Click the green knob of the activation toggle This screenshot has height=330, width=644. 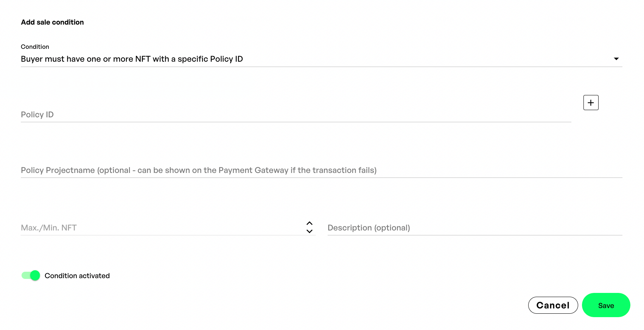tap(35, 276)
